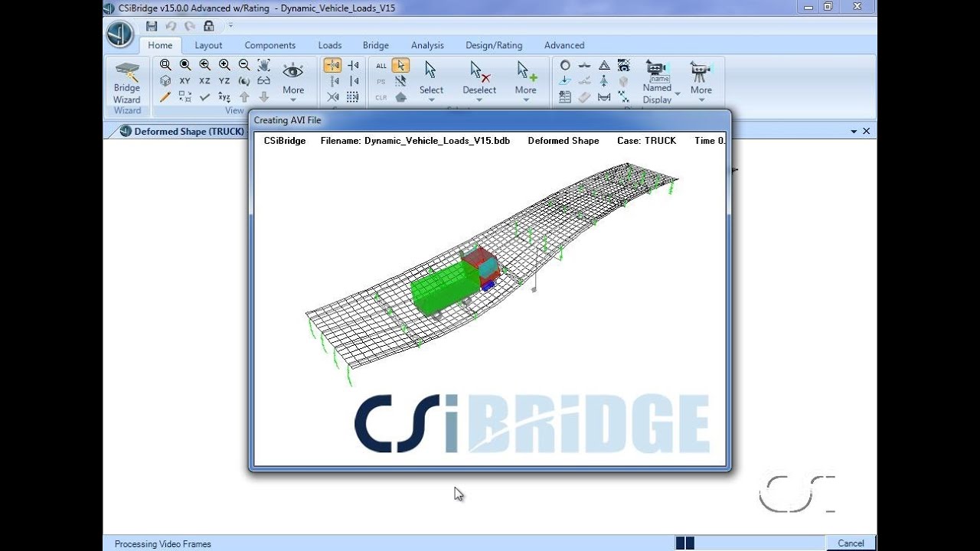Switch to the YZ plane view
This screenshot has width=980, height=551.
point(224,81)
